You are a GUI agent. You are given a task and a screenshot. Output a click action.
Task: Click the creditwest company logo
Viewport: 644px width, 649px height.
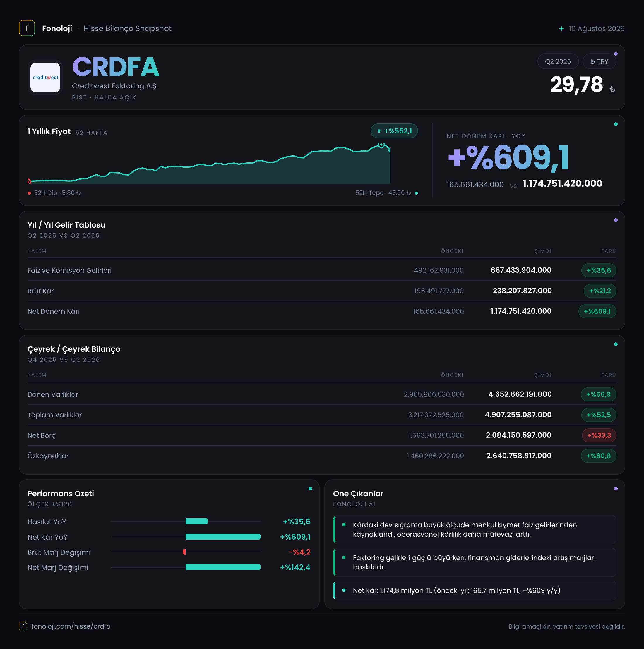pyautogui.click(x=45, y=77)
